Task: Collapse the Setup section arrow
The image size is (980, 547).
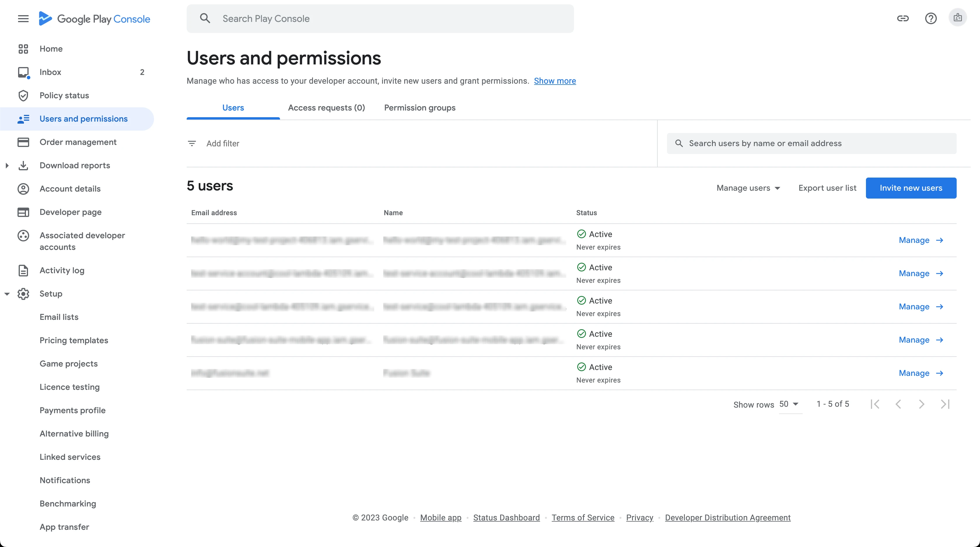Action: (x=7, y=294)
